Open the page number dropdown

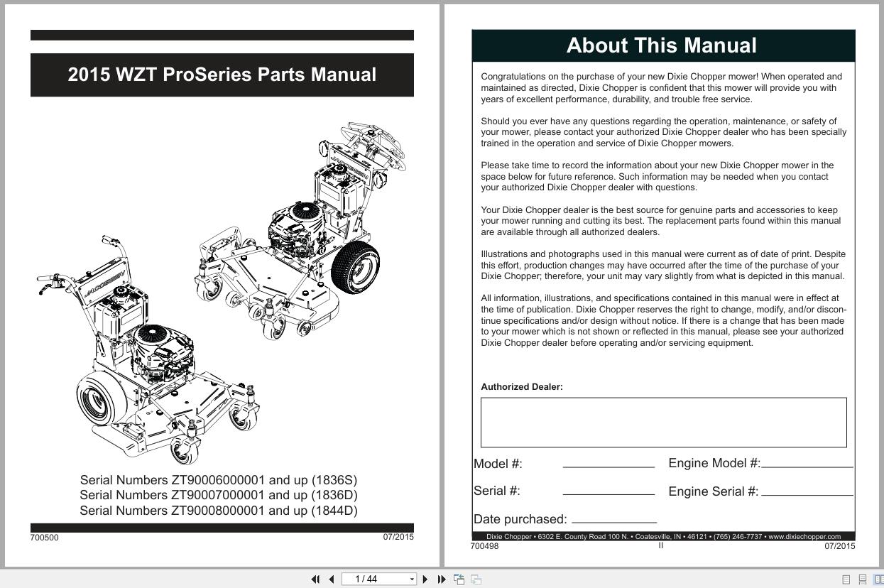[412, 579]
